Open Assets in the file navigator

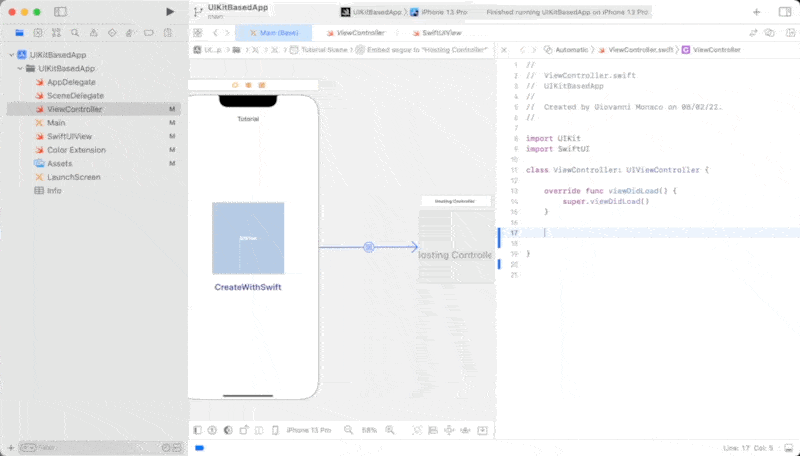(x=59, y=163)
